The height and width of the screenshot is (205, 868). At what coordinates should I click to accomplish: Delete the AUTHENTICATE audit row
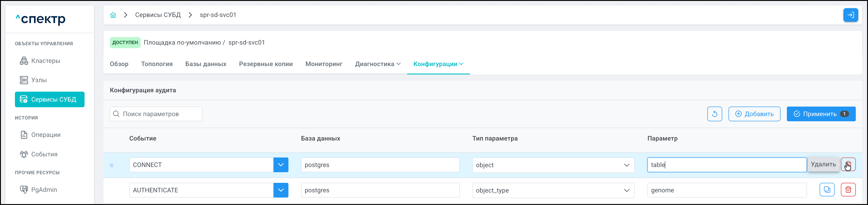848,190
